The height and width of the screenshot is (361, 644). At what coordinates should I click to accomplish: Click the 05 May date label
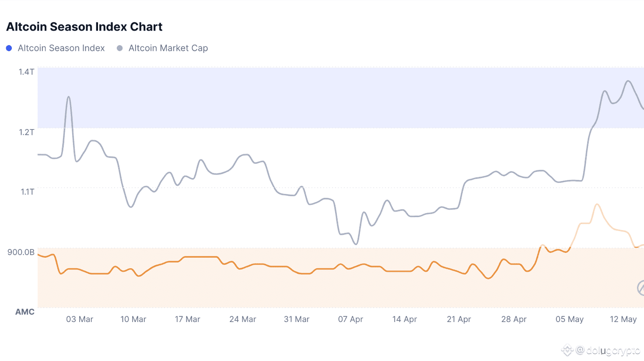pos(570,319)
